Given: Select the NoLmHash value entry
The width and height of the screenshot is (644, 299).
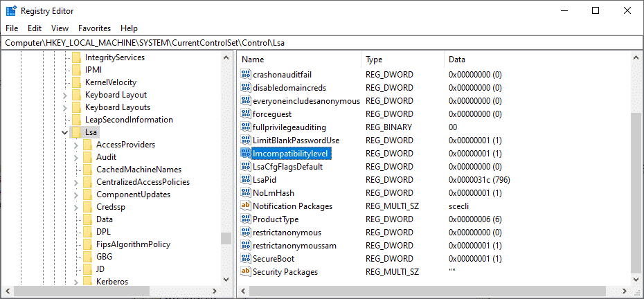Looking at the screenshot, I should [x=274, y=193].
